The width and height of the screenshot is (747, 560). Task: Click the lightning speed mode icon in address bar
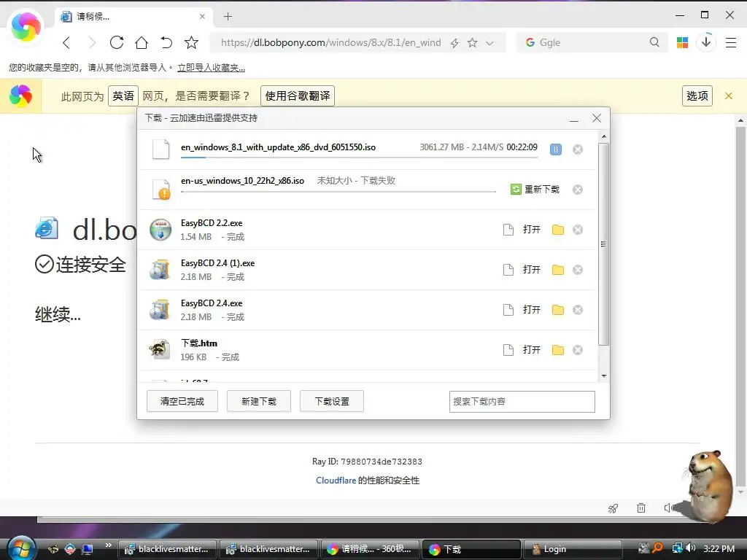[454, 43]
